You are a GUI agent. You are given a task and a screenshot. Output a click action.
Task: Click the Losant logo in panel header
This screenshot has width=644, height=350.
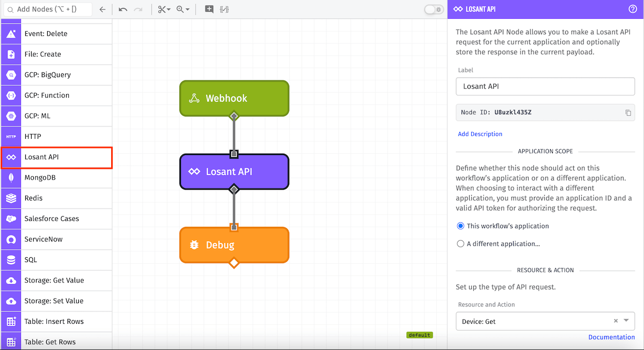458,9
